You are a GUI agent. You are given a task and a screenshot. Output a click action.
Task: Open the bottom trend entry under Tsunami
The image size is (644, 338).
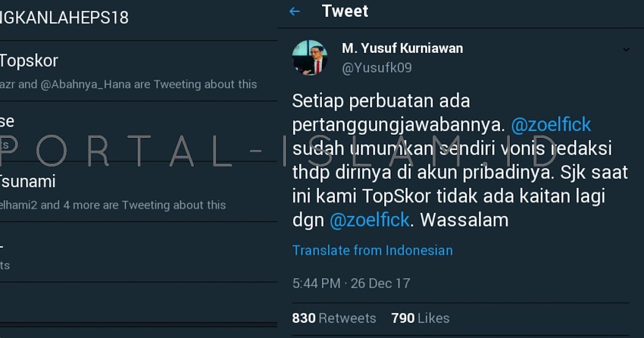coord(138,252)
